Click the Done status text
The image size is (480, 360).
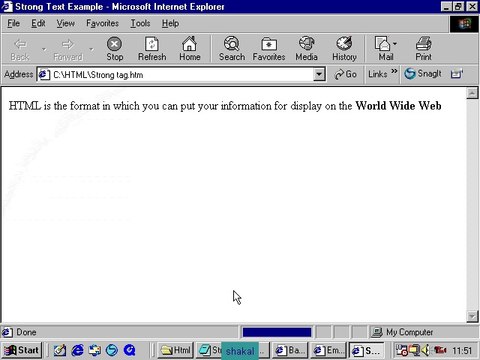pyautogui.click(x=26, y=332)
